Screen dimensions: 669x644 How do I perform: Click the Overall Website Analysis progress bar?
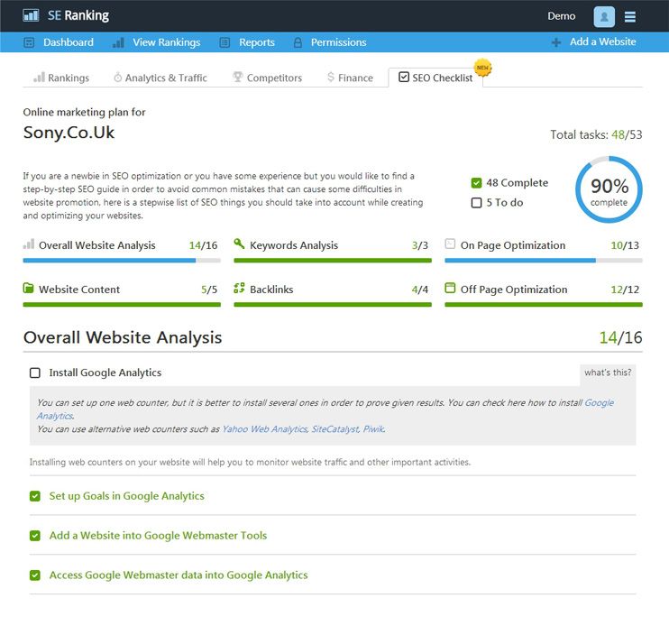tap(122, 261)
